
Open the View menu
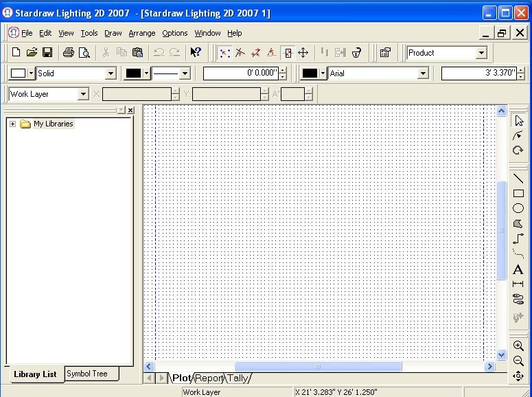pyautogui.click(x=66, y=33)
